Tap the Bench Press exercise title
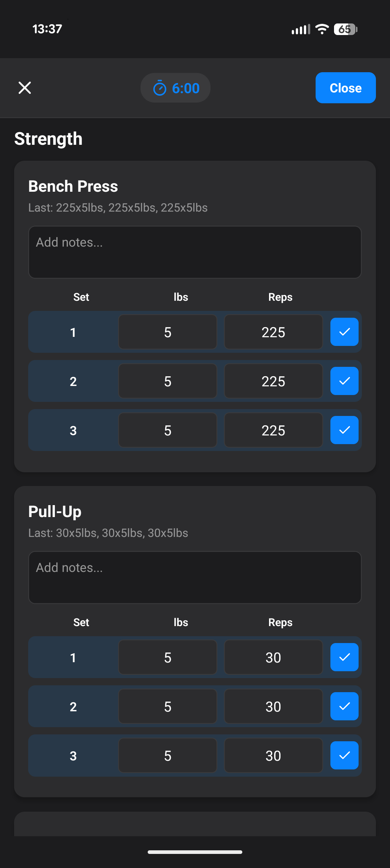Viewport: 390px width, 868px height. point(73,186)
